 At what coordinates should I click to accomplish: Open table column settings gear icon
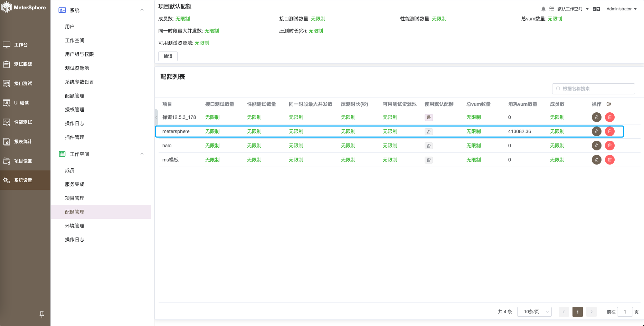609,104
